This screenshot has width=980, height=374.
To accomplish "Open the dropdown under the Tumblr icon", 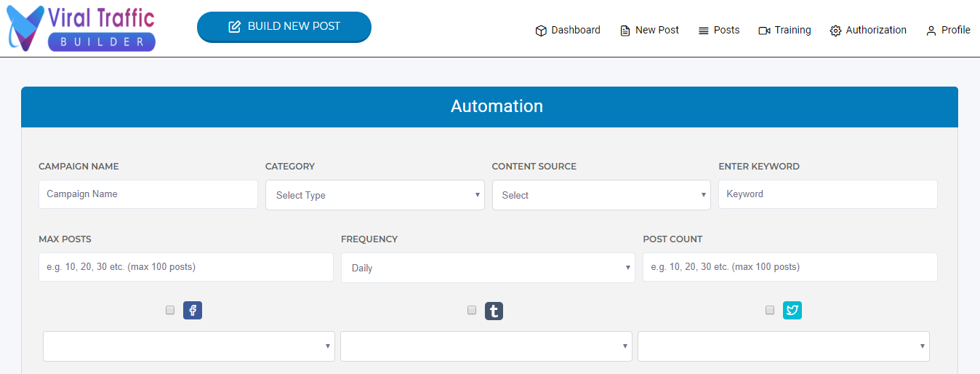I will click(x=486, y=346).
